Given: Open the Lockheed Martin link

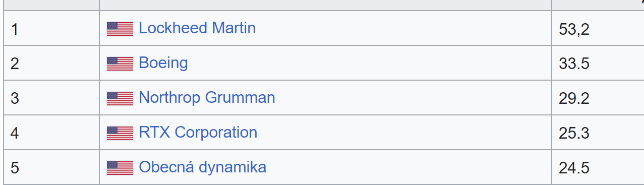Looking at the screenshot, I should [x=197, y=28].
